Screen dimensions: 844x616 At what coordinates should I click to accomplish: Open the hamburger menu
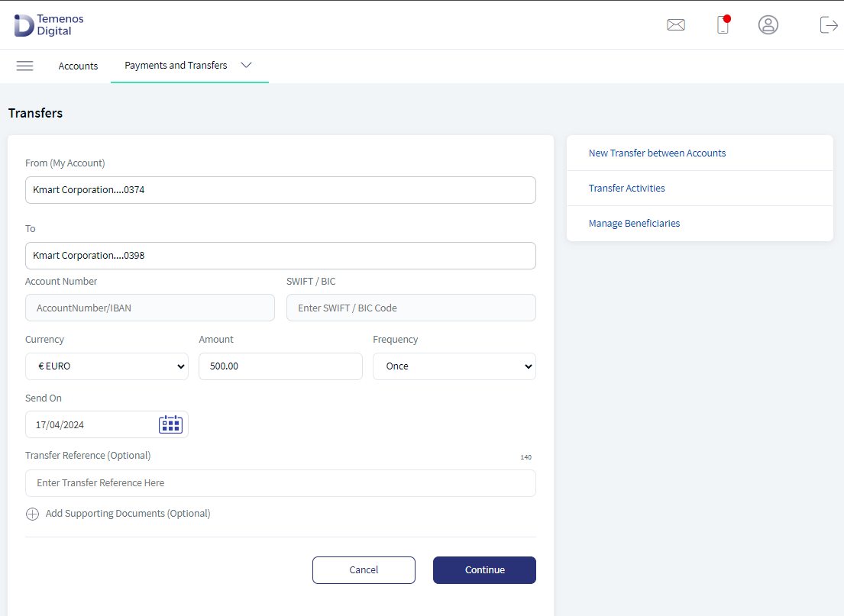tap(24, 66)
